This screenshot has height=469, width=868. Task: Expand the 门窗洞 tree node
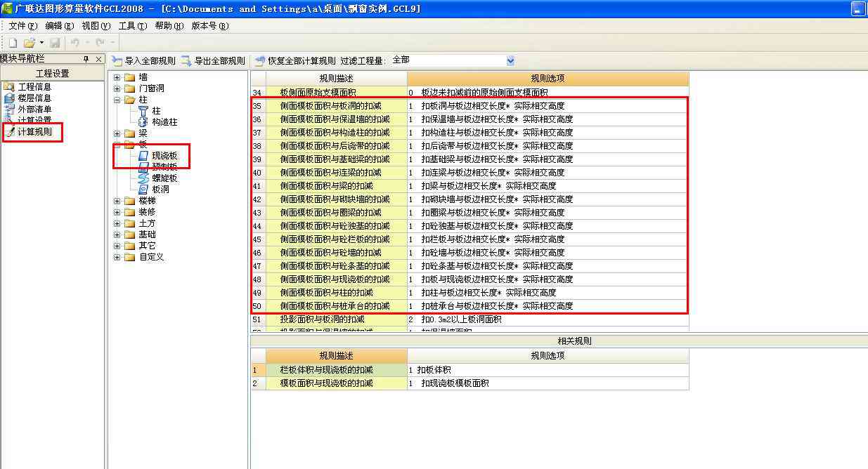click(x=117, y=88)
